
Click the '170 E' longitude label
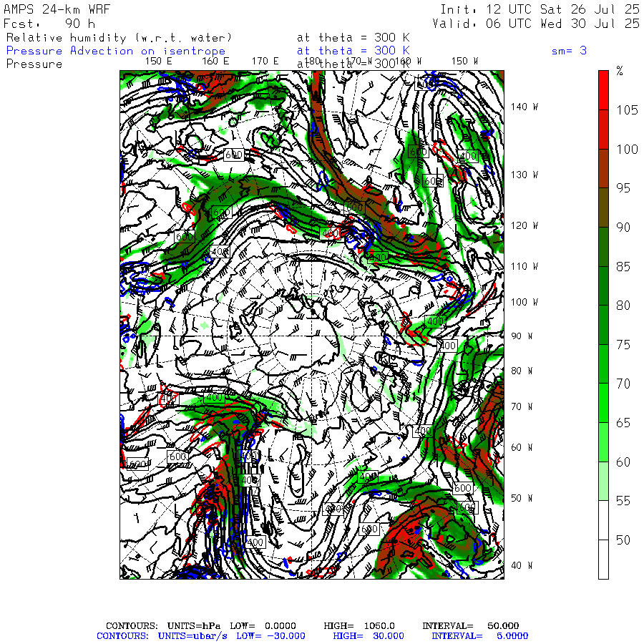click(x=265, y=62)
